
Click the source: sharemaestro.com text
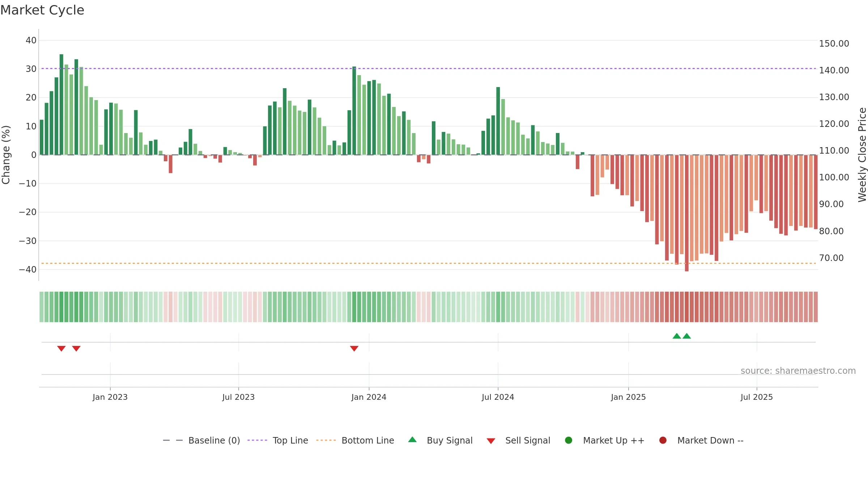coord(798,371)
